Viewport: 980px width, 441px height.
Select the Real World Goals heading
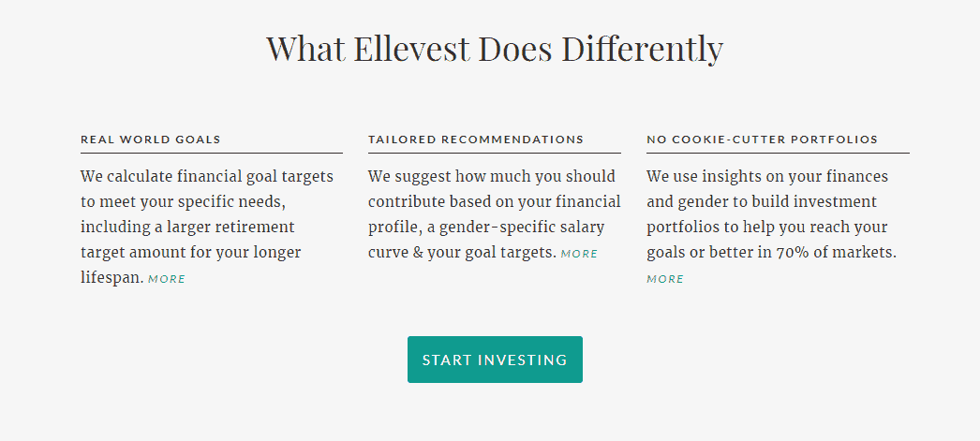tap(151, 140)
